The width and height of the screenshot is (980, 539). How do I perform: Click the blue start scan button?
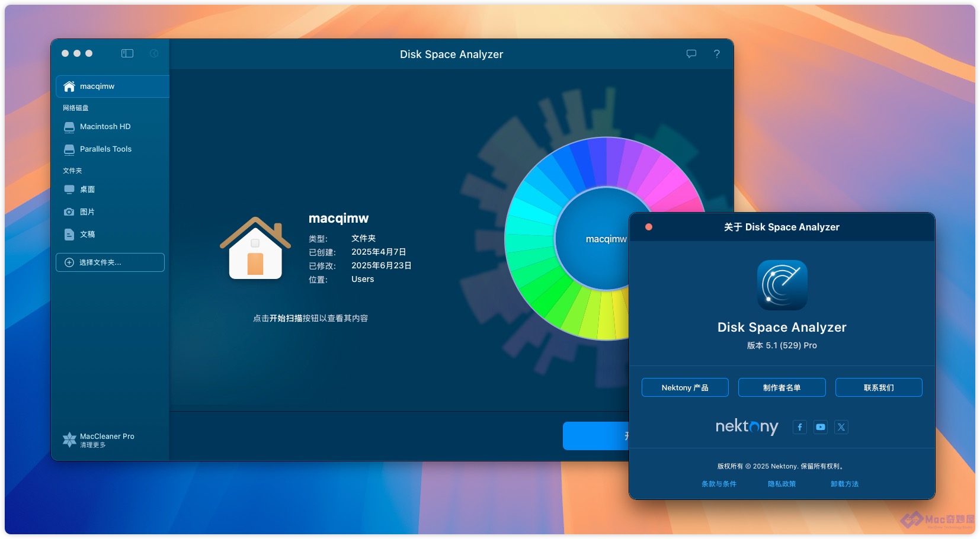tap(595, 436)
